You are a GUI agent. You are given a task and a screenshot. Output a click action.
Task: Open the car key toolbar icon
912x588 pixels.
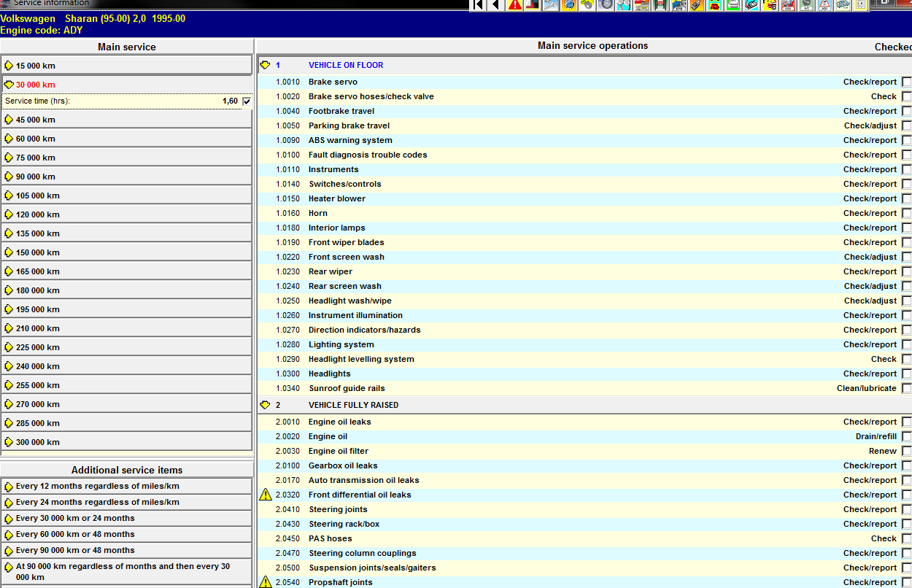pyautogui.click(x=697, y=5)
